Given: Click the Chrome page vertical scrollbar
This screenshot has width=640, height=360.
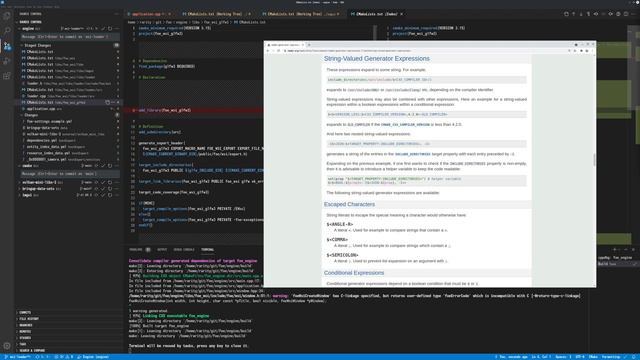Looking at the screenshot, I should pyautogui.click(x=594, y=160).
